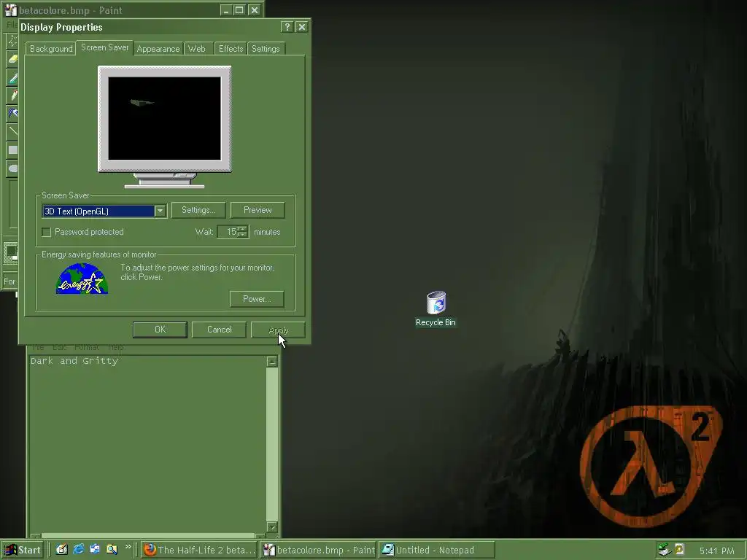
Task: Select the Eraser tool in Paint
Action: (x=12, y=58)
